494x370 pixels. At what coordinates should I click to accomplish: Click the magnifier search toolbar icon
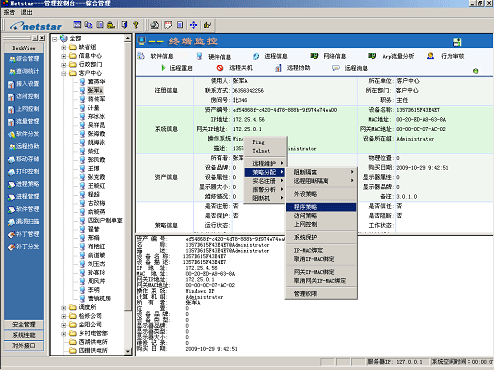[x=154, y=25]
